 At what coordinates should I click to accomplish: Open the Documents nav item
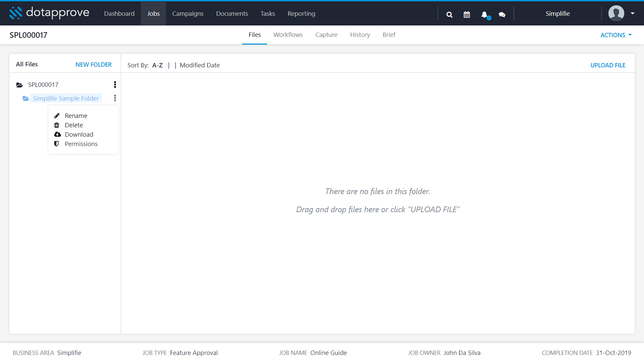[x=232, y=13]
